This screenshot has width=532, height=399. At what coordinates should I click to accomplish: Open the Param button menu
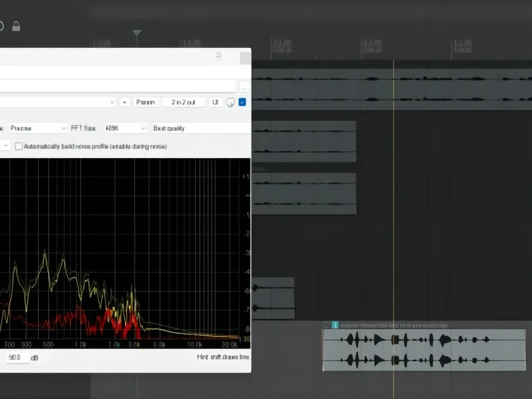click(x=146, y=102)
